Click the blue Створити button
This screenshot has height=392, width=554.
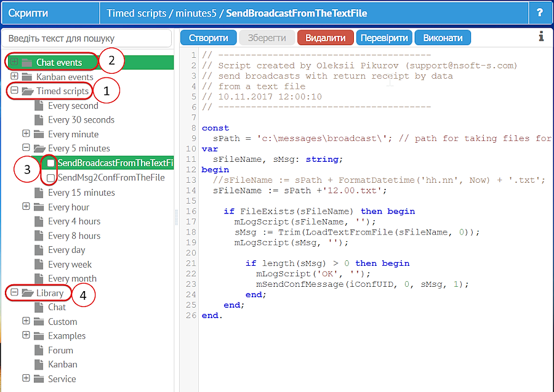click(208, 38)
